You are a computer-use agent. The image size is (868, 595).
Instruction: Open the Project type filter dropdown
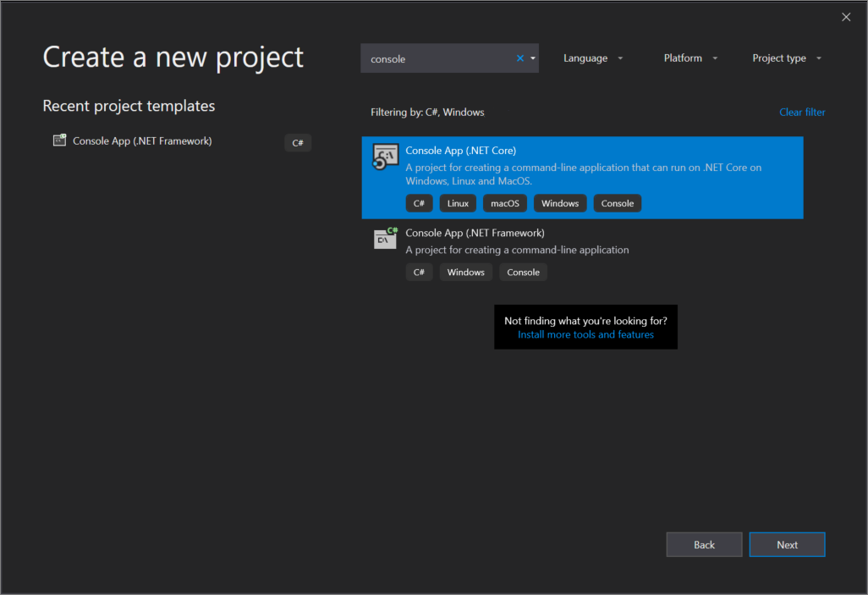[786, 58]
